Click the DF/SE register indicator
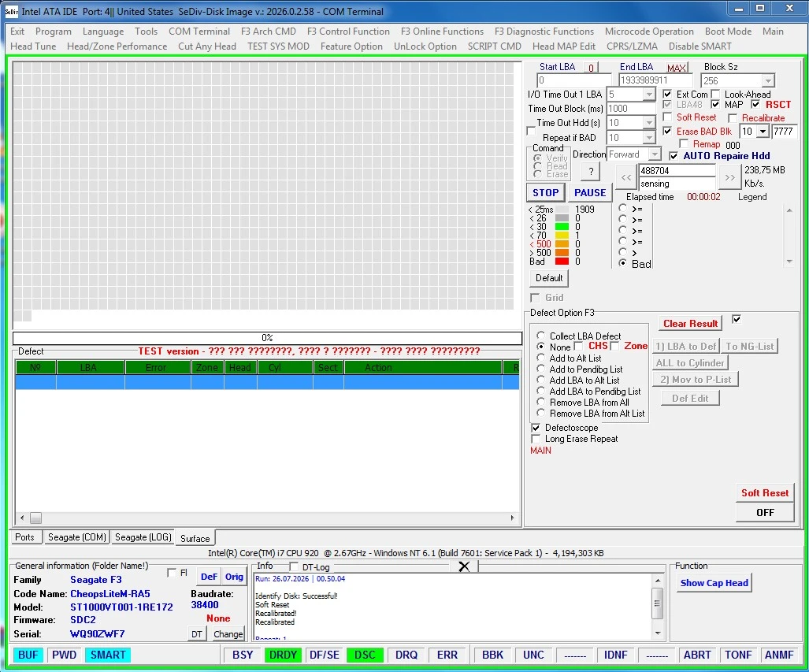This screenshot has height=672, width=809. click(x=324, y=655)
